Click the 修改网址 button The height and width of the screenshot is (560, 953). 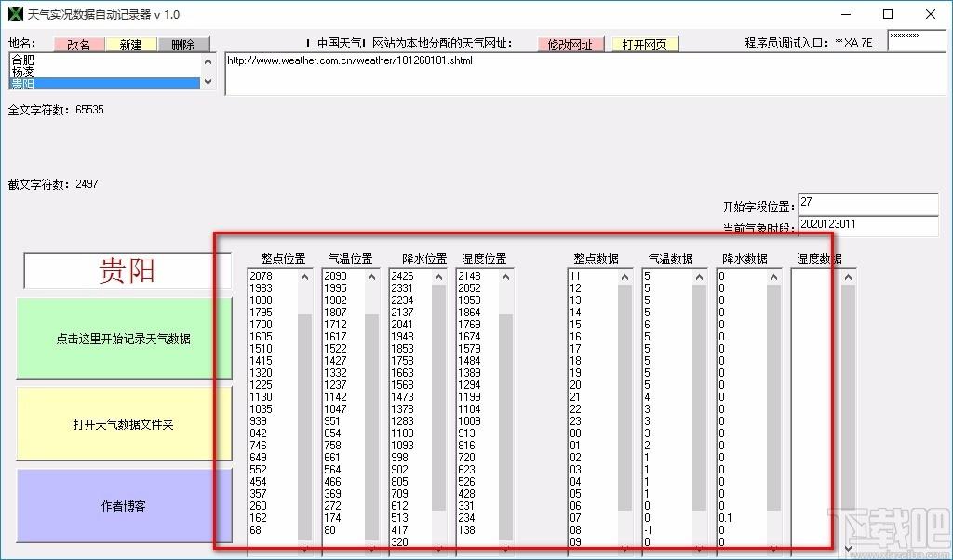(x=570, y=45)
